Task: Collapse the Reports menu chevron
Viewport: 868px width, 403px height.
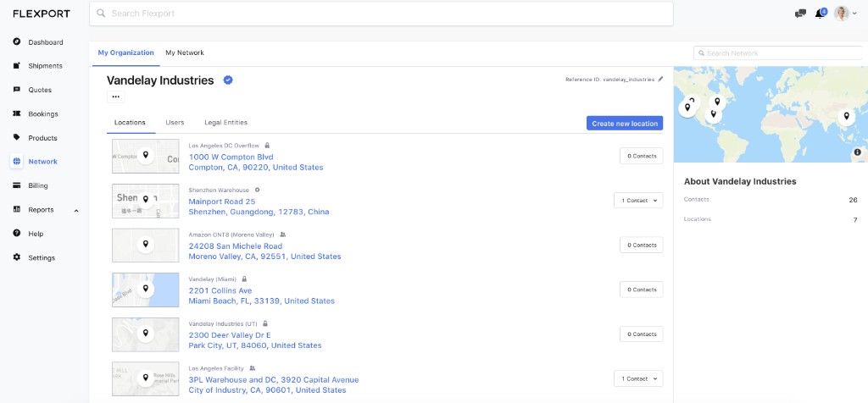Action: pos(76,210)
